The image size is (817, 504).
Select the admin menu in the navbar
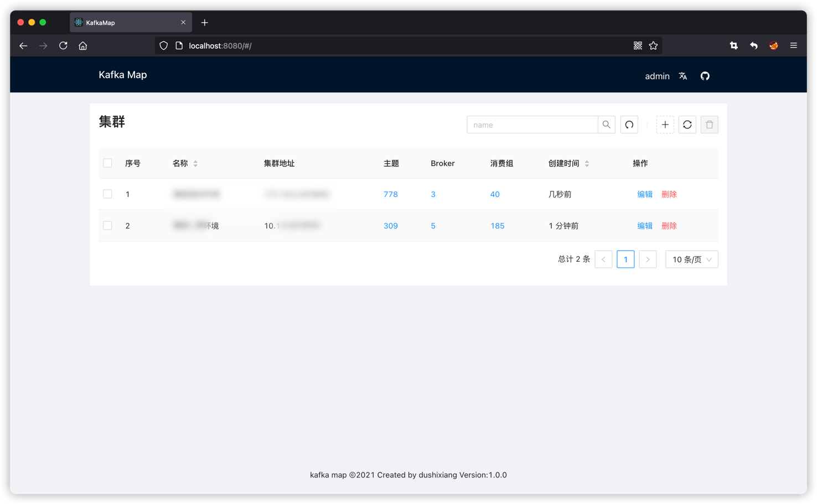(x=657, y=76)
